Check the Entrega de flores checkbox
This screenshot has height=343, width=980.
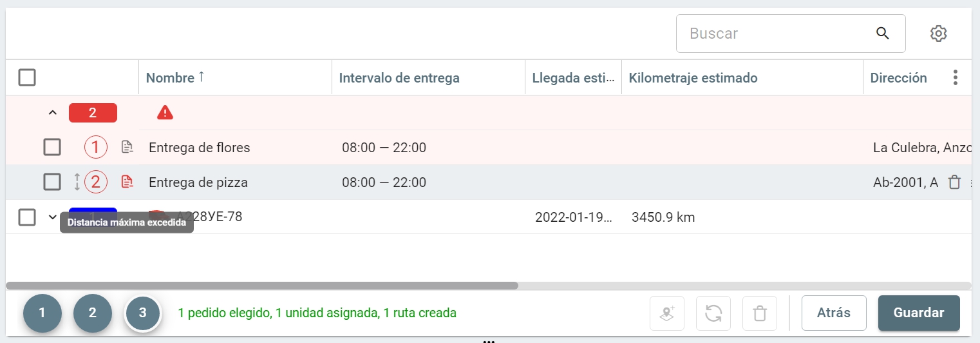(x=52, y=148)
